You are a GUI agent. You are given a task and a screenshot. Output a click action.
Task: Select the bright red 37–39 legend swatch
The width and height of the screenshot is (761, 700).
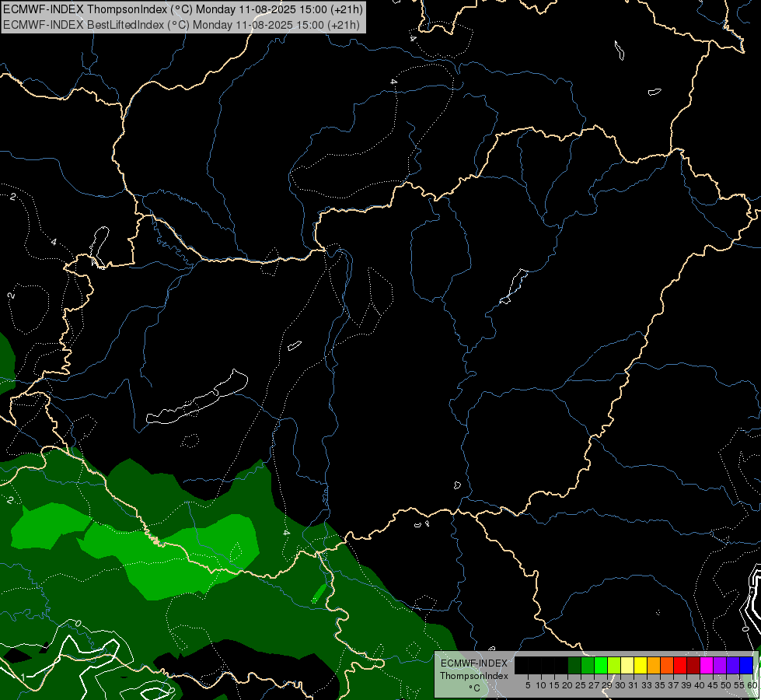[680, 665]
